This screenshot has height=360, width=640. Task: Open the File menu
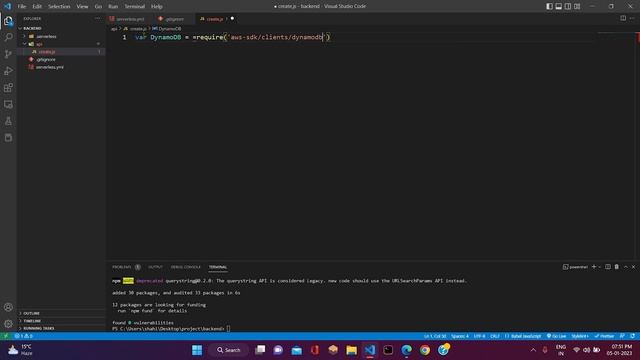click(x=22, y=7)
